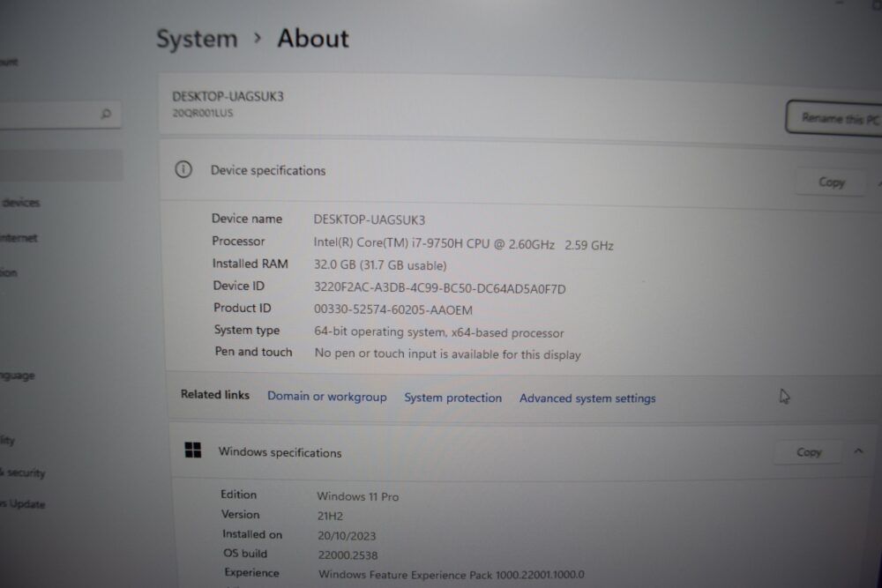882x588 pixels.
Task: Click the Pen and touch label
Action: 253,352
